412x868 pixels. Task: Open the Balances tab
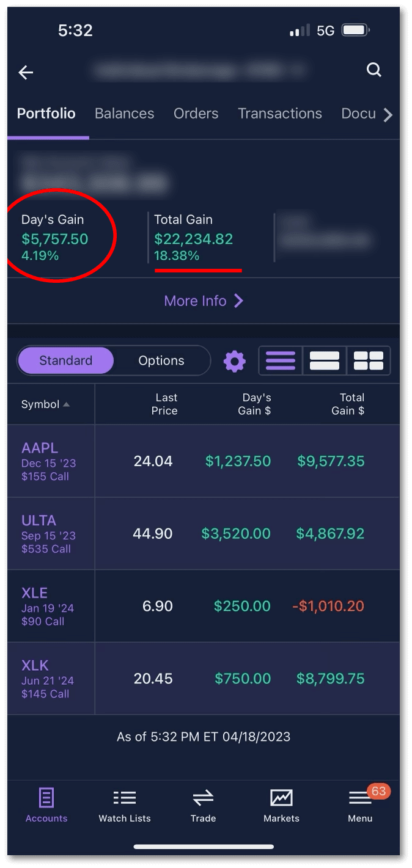pos(124,114)
